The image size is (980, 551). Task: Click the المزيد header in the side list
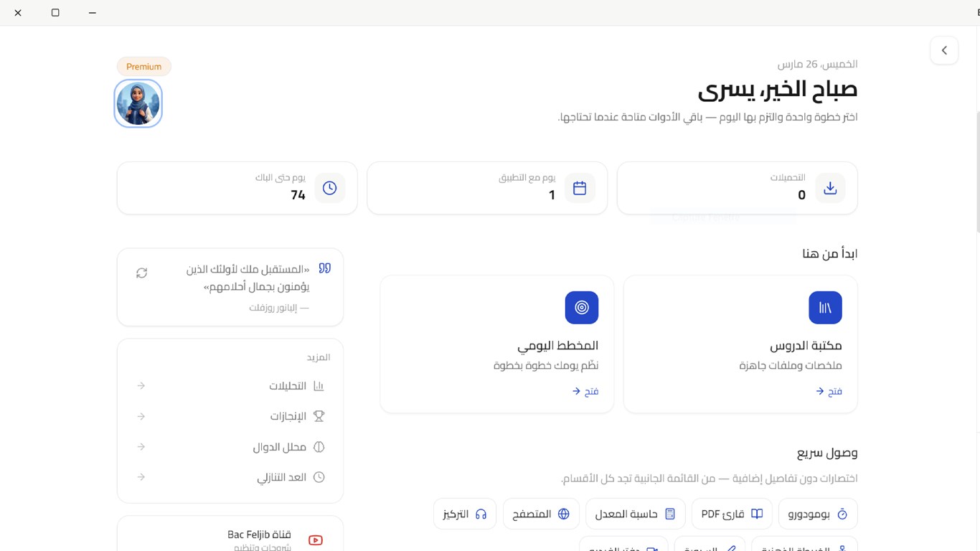coord(319,357)
